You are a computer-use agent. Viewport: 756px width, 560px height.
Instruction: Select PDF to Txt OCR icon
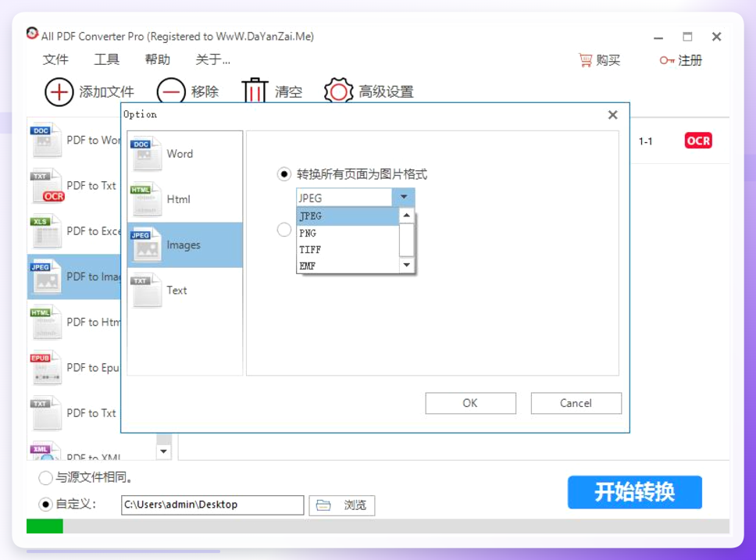47,186
